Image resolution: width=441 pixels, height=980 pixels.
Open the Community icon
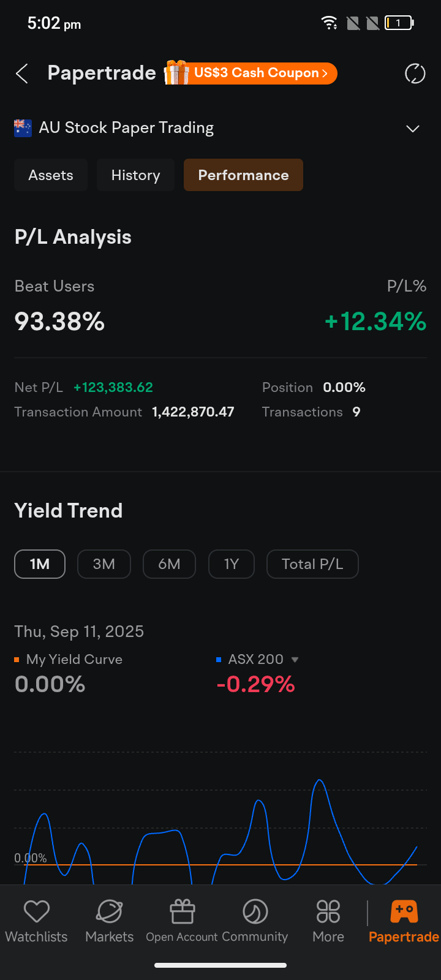[x=255, y=912]
